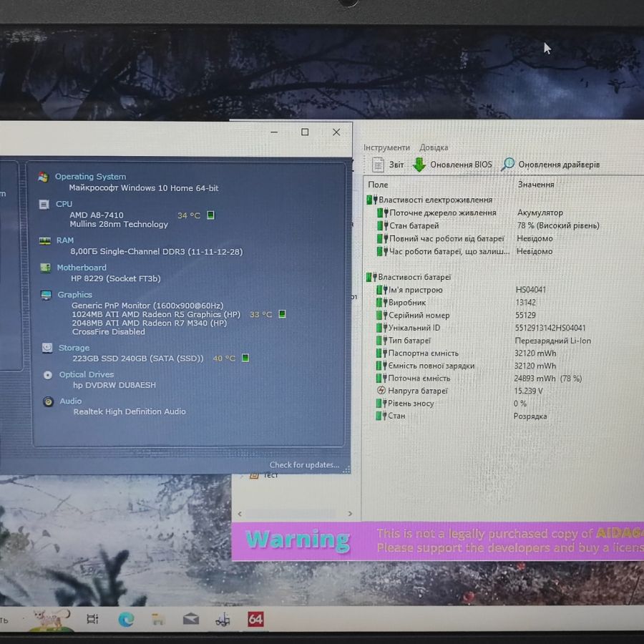Image resolution: width=644 pixels, height=644 pixels.
Task: Switch to Speccy via its taskbar icon
Action: 223,620
